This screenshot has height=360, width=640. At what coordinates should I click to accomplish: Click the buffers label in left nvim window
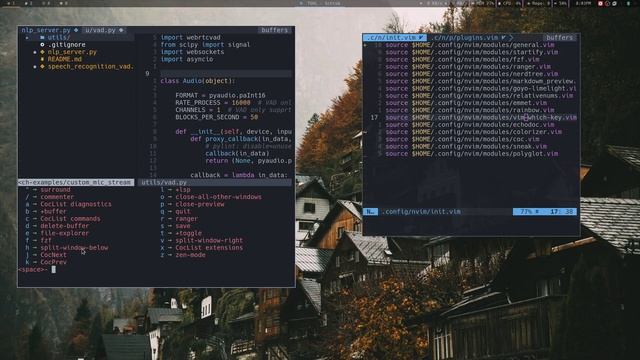pos(275,30)
